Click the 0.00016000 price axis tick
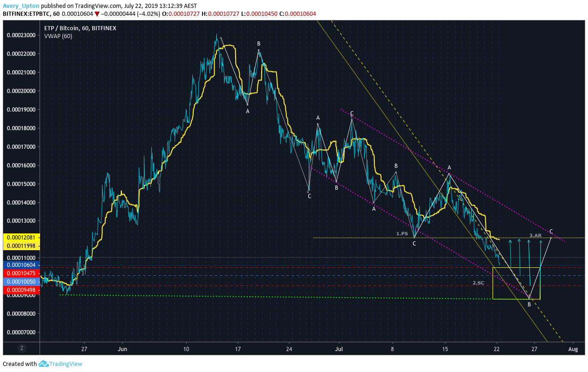 tap(21, 166)
